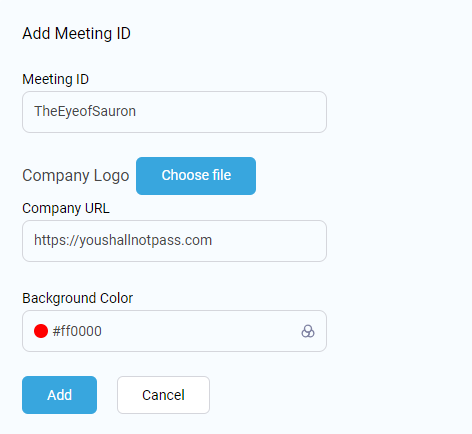472x434 pixels.
Task: Place cursor in youshallnotpass.com URL text
Action: 123,240
